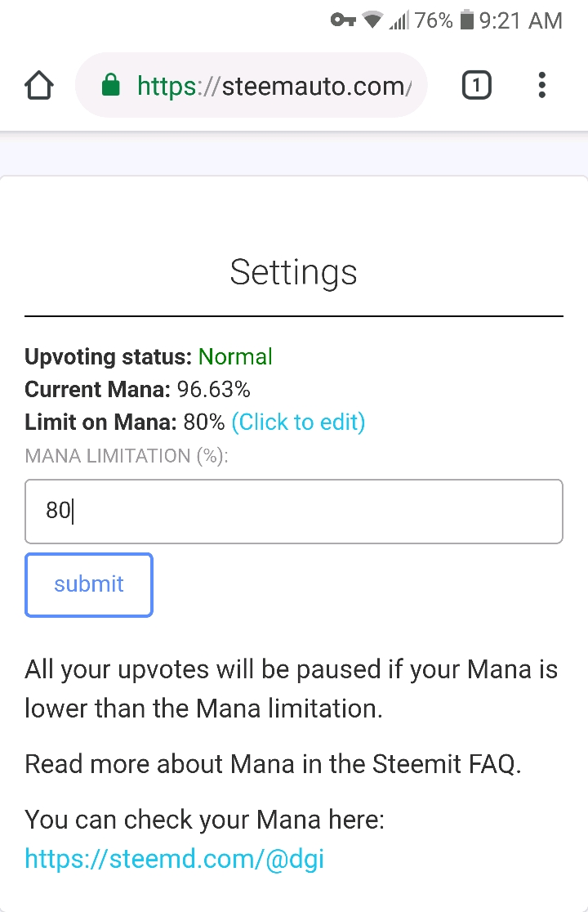Click the Steemit FAQ text line
Image resolution: width=588 pixels, height=912 pixels.
click(x=273, y=764)
